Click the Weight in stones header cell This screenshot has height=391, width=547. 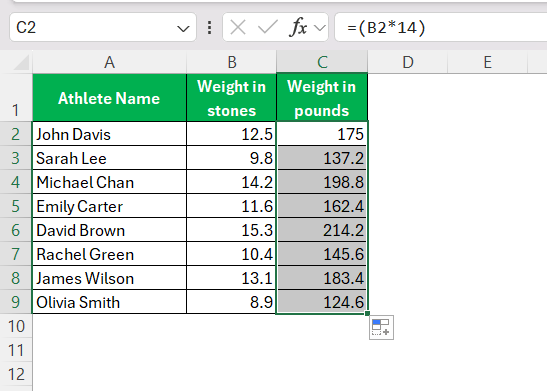pyautogui.click(x=232, y=98)
